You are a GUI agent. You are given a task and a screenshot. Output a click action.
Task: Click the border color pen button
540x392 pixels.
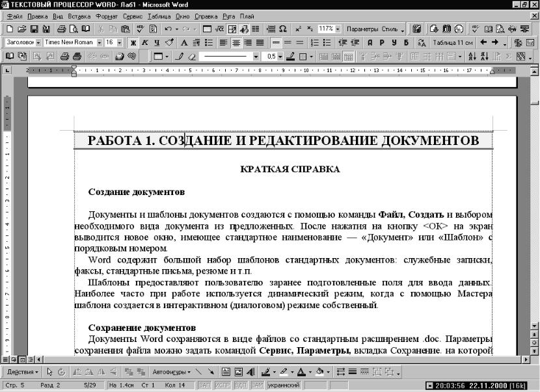[x=290, y=56]
